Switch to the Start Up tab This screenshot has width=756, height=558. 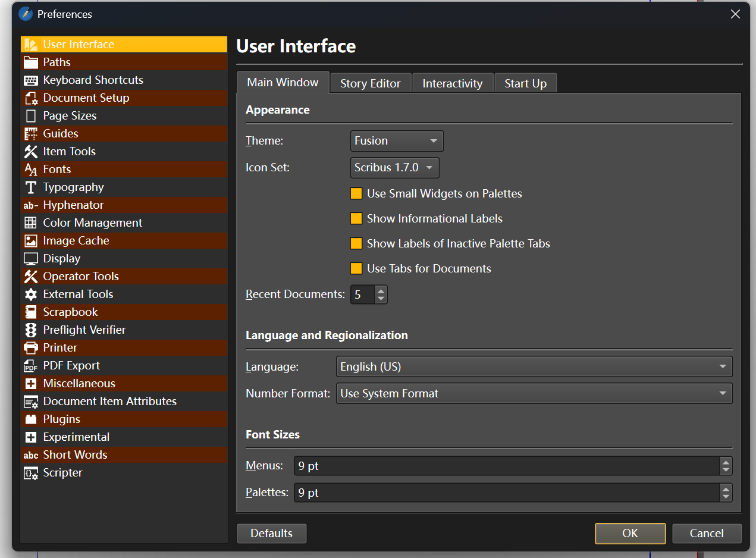point(525,84)
